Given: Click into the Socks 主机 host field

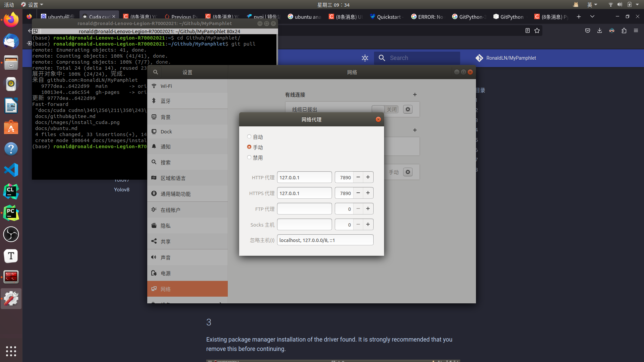Looking at the screenshot, I should point(304,225).
